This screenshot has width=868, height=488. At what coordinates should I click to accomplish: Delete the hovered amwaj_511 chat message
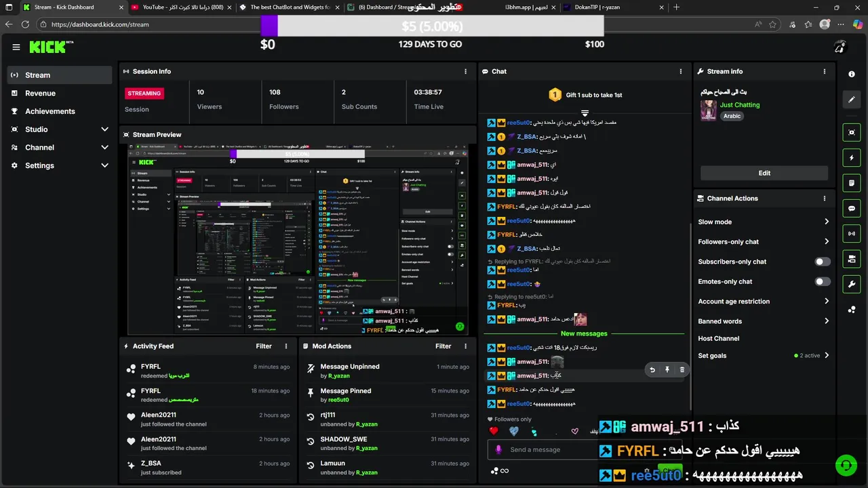pyautogui.click(x=682, y=370)
